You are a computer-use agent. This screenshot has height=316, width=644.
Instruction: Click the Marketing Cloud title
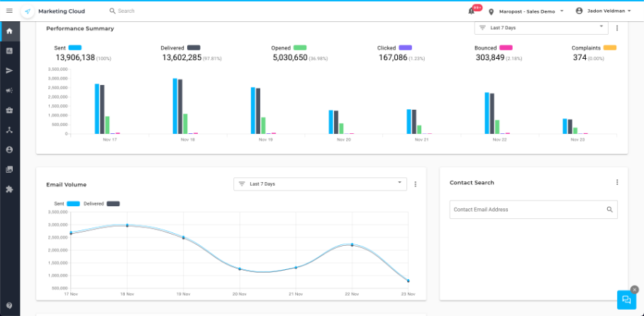(x=62, y=11)
